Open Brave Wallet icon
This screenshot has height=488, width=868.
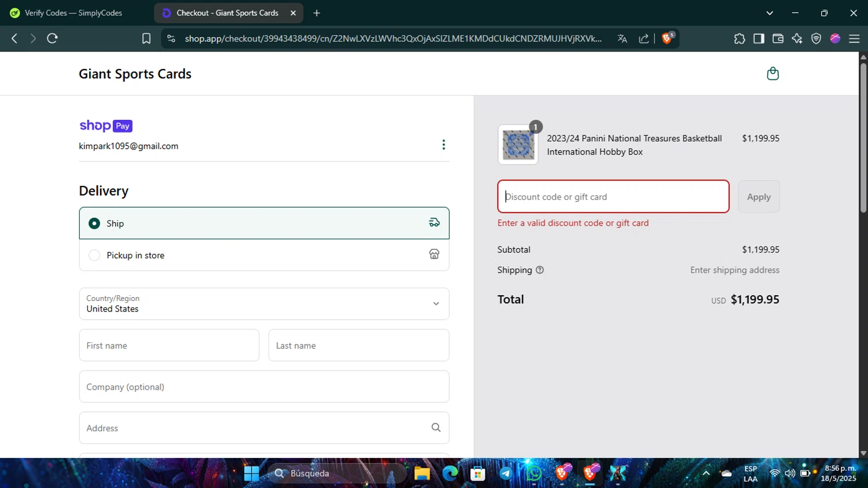click(778, 38)
